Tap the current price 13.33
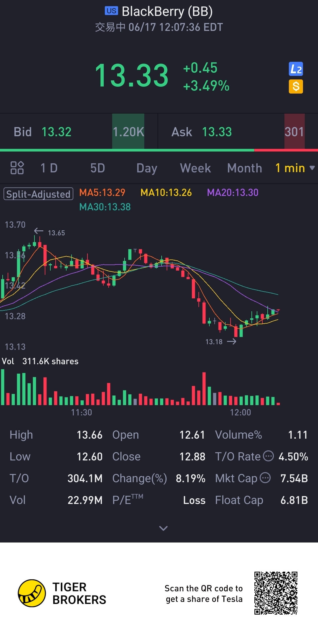The height and width of the screenshot is (644, 318). click(x=132, y=76)
